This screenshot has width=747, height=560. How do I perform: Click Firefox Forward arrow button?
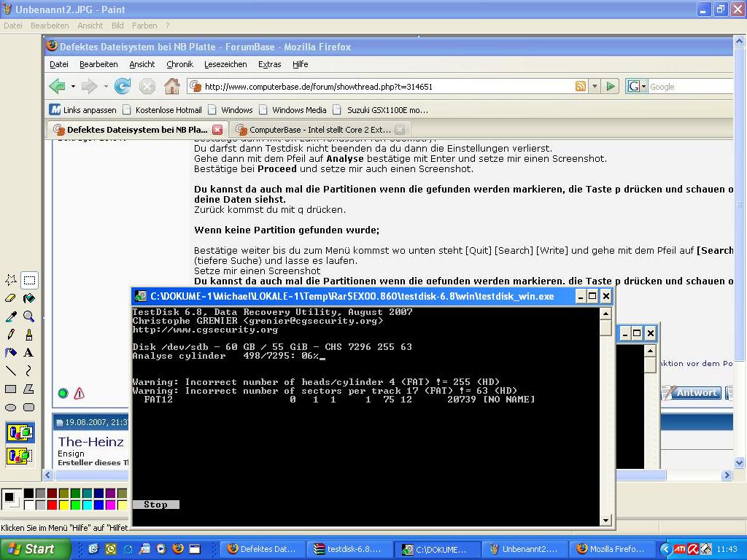pyautogui.click(x=90, y=86)
